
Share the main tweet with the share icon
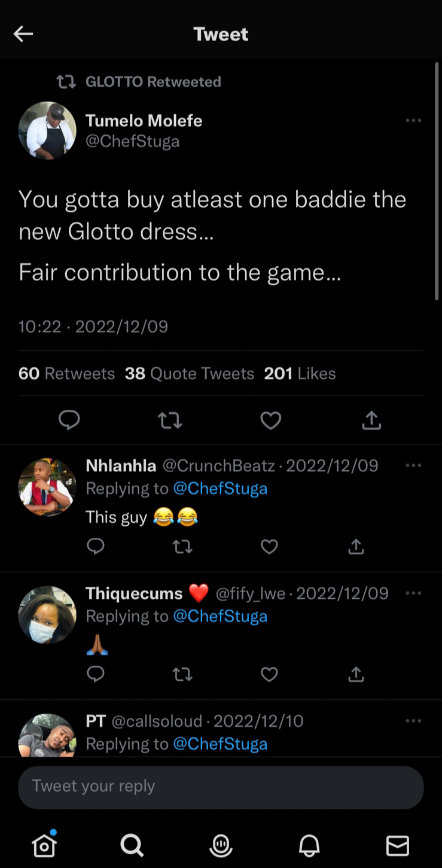point(371,421)
